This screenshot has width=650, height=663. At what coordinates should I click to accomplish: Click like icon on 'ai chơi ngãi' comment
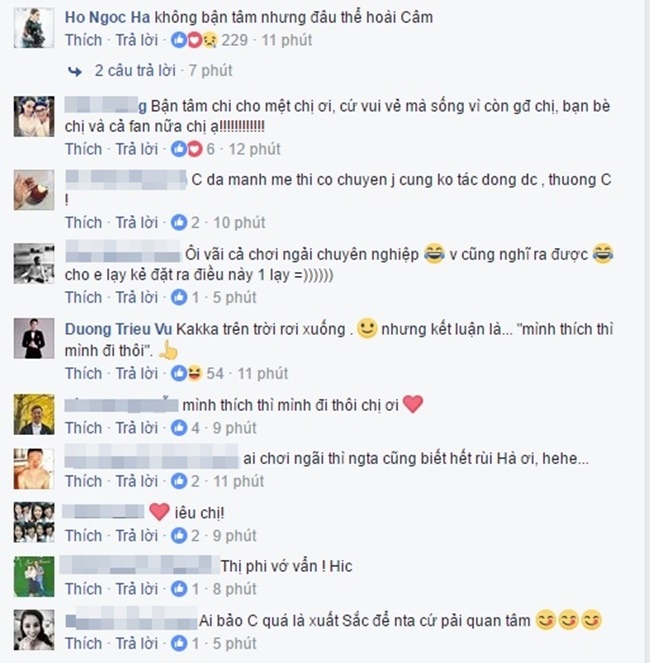coord(179,481)
